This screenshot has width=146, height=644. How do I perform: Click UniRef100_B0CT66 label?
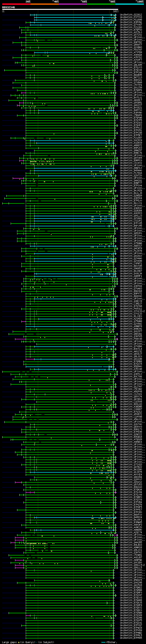[131, 376]
